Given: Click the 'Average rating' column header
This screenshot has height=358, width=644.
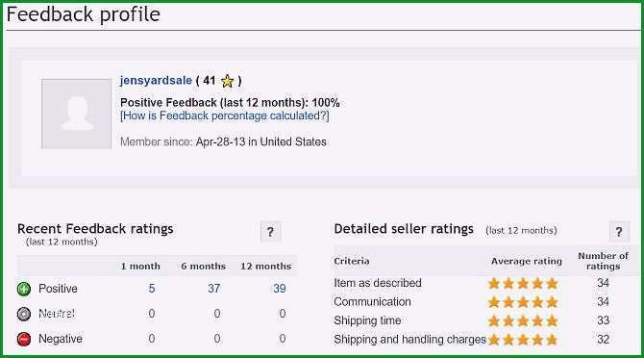Looking at the screenshot, I should (527, 261).
